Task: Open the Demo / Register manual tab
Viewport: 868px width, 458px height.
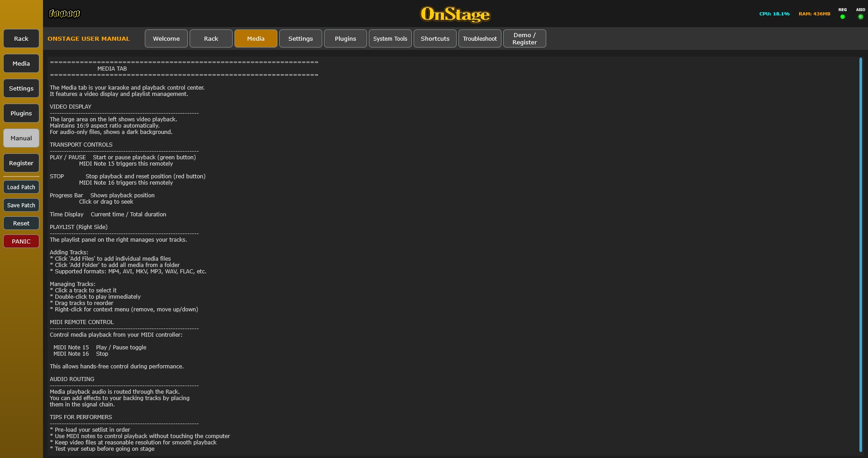Action: (525, 38)
